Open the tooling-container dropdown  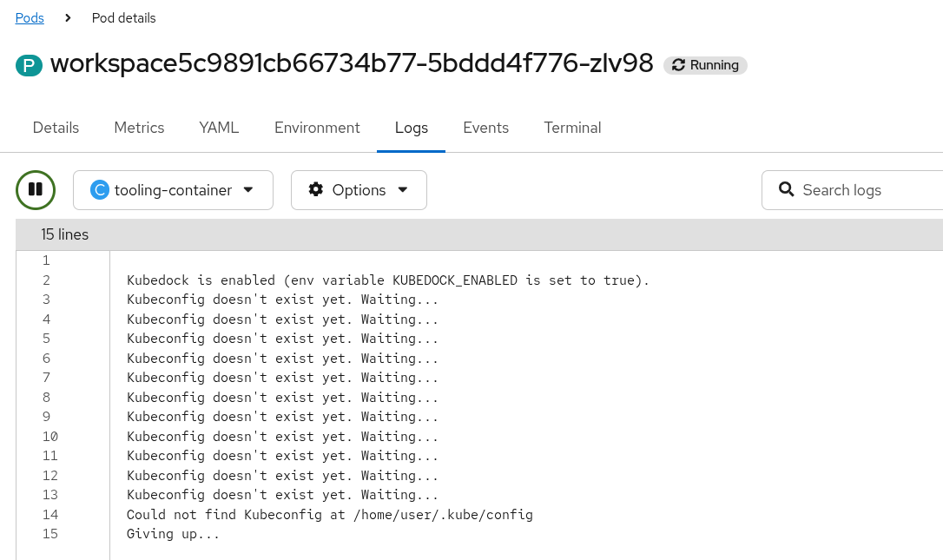pyautogui.click(x=173, y=190)
